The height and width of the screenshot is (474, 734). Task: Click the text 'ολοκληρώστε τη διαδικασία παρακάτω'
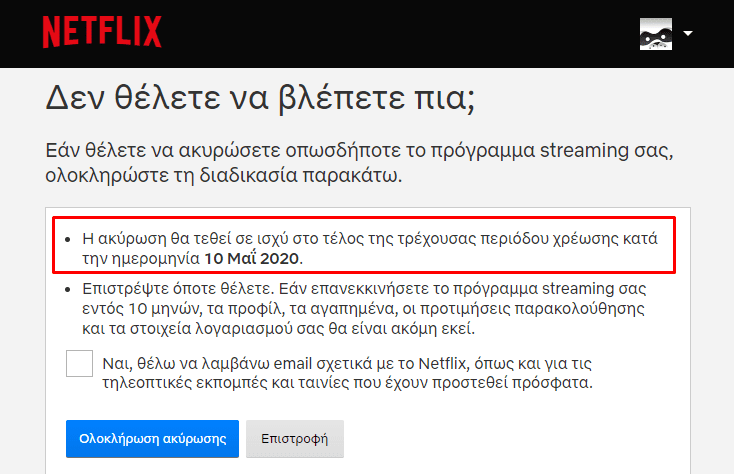pos(224,176)
